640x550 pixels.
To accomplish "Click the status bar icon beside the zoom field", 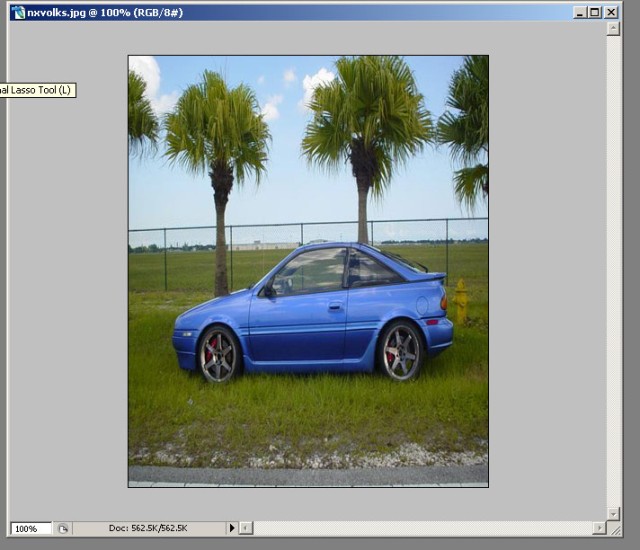I will (x=62, y=528).
